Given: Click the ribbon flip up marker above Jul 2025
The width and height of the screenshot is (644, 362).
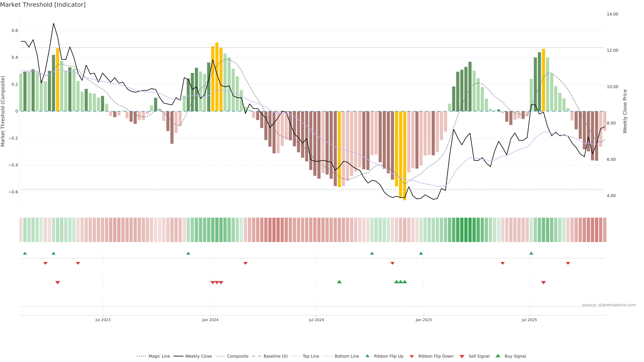Looking at the screenshot, I should [x=531, y=253].
